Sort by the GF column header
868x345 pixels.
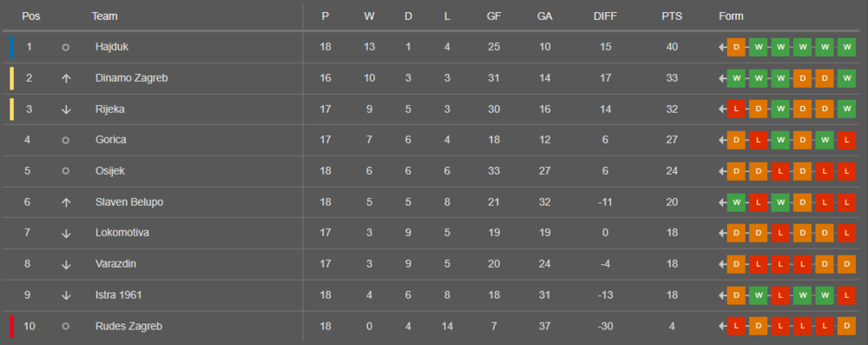pos(494,17)
